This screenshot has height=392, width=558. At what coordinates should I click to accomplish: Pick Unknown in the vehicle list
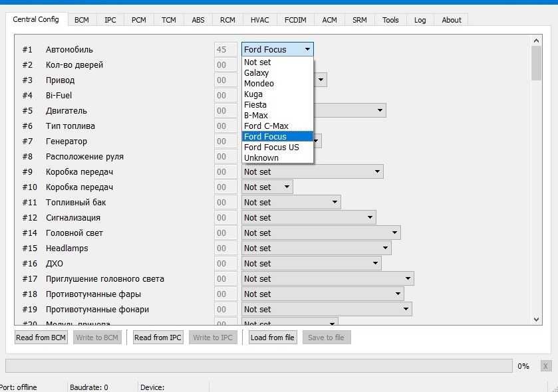[277, 157]
